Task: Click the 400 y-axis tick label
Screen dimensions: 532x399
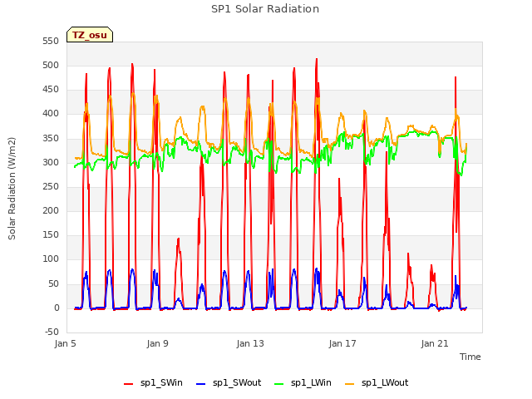Action: point(51,114)
